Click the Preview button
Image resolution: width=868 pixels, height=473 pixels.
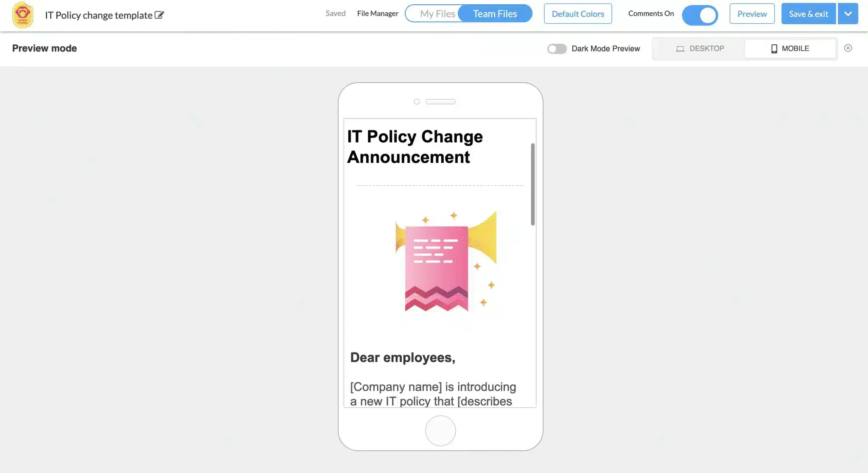(x=751, y=14)
